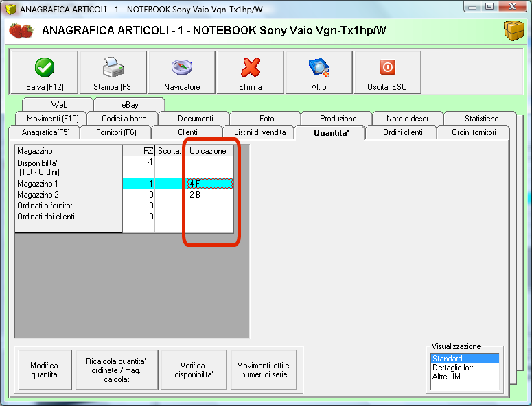Click the strawberry logo in header
The height and width of the screenshot is (406, 532).
pos(21,30)
